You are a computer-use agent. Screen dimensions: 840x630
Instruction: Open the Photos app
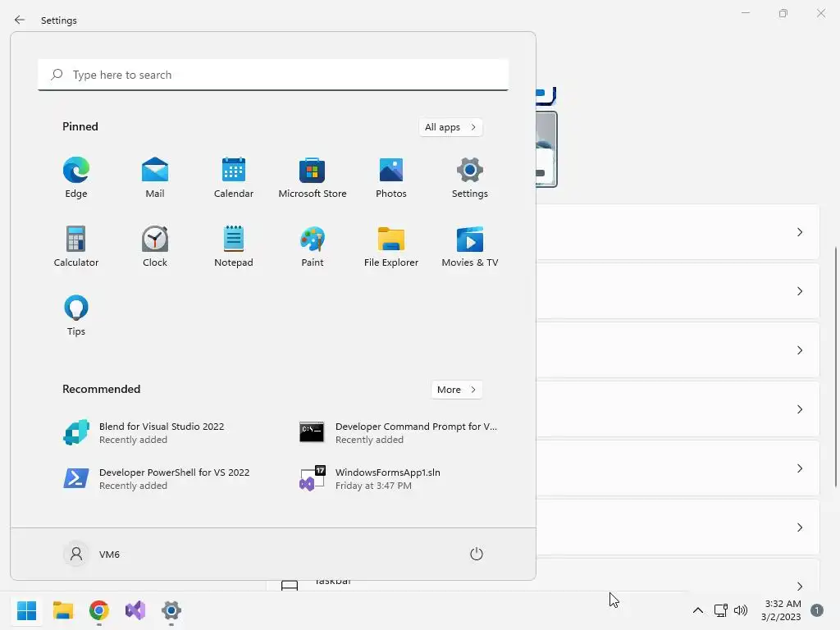pyautogui.click(x=391, y=178)
